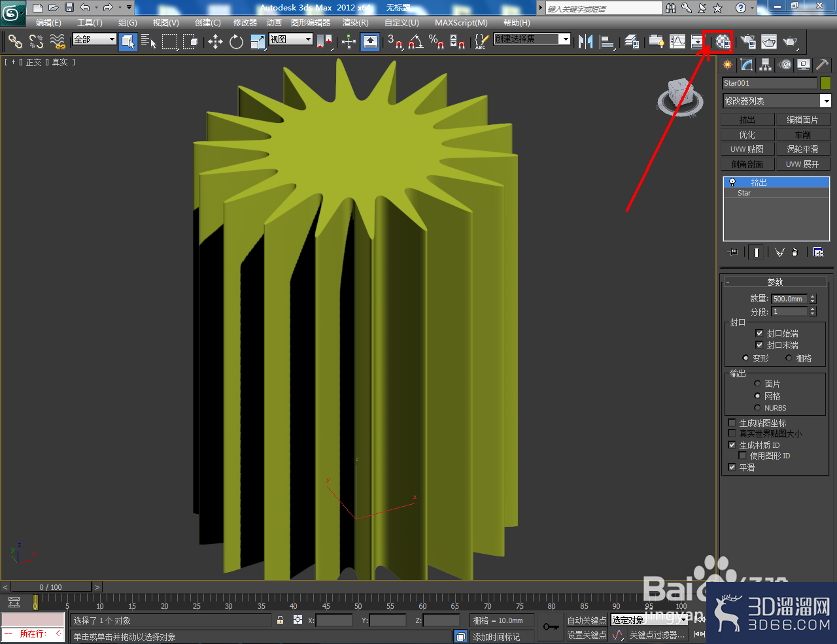Open the 修改器列表 modifier dropdown
The width and height of the screenshot is (837, 644).
(x=777, y=101)
